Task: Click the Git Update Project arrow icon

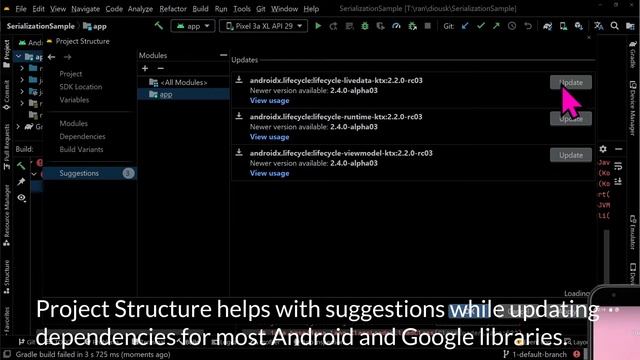Action: (x=465, y=26)
